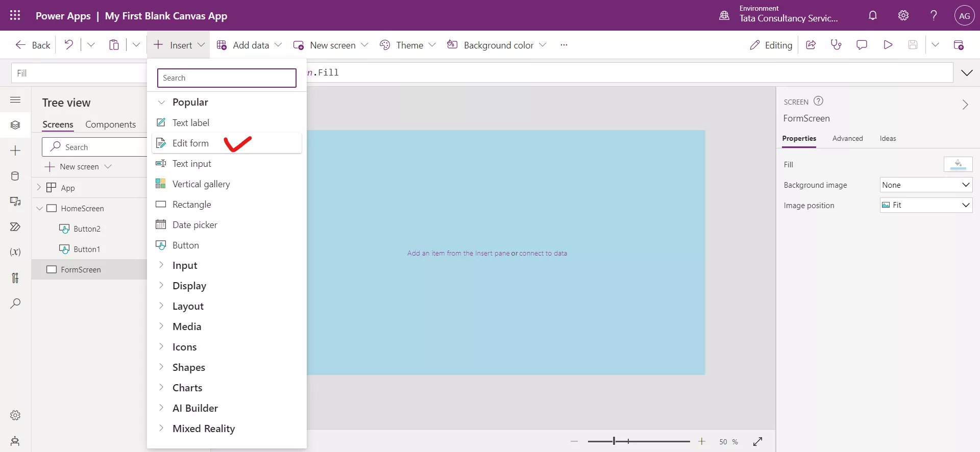
Task: Toggle the Insert menu
Action: [x=179, y=45]
